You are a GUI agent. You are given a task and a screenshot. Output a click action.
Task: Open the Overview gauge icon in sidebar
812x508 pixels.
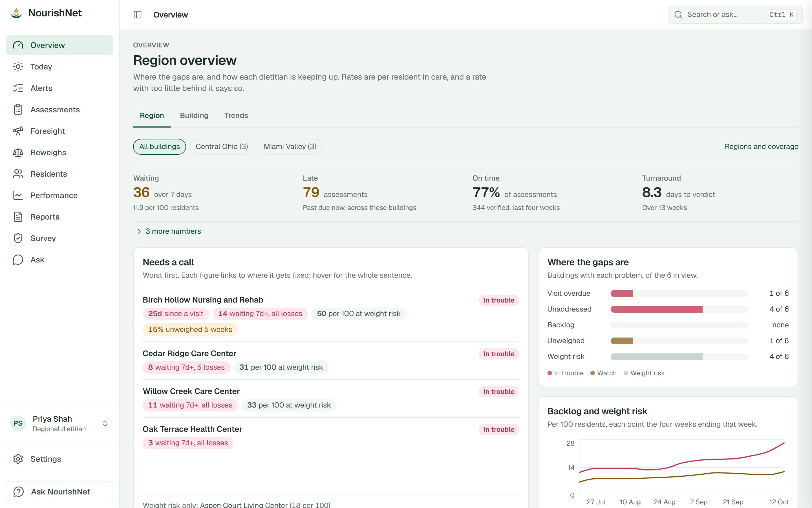point(18,45)
